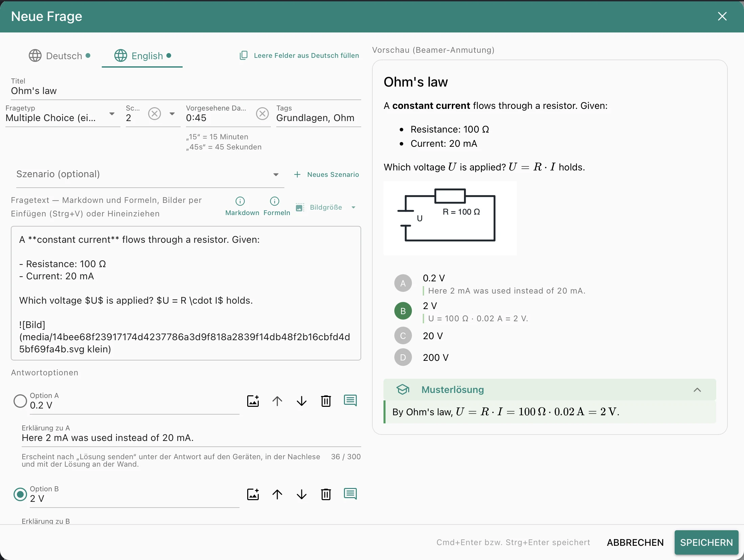Move Option B up
The image size is (744, 560).
(277, 494)
